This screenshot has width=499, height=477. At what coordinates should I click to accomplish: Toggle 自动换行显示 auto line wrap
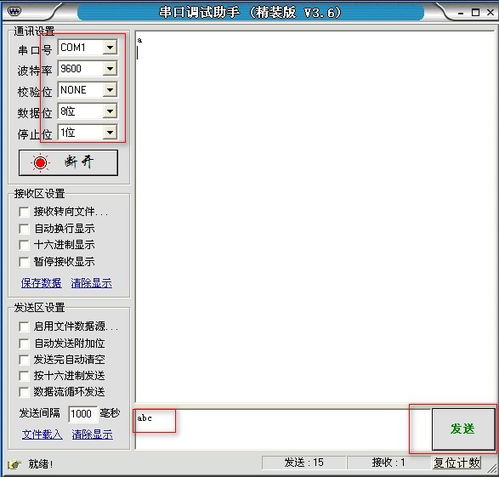(x=24, y=229)
